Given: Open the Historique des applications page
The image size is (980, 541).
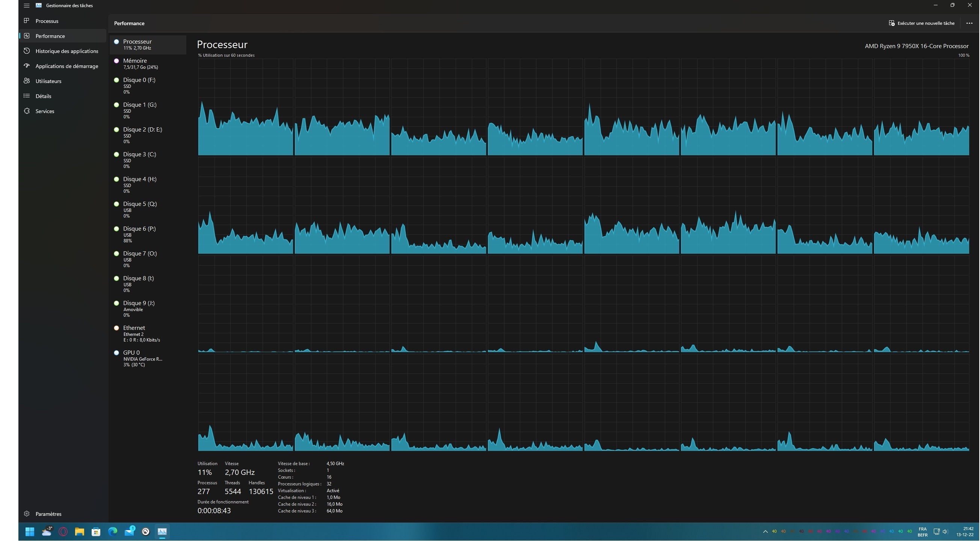Looking at the screenshot, I should point(66,51).
